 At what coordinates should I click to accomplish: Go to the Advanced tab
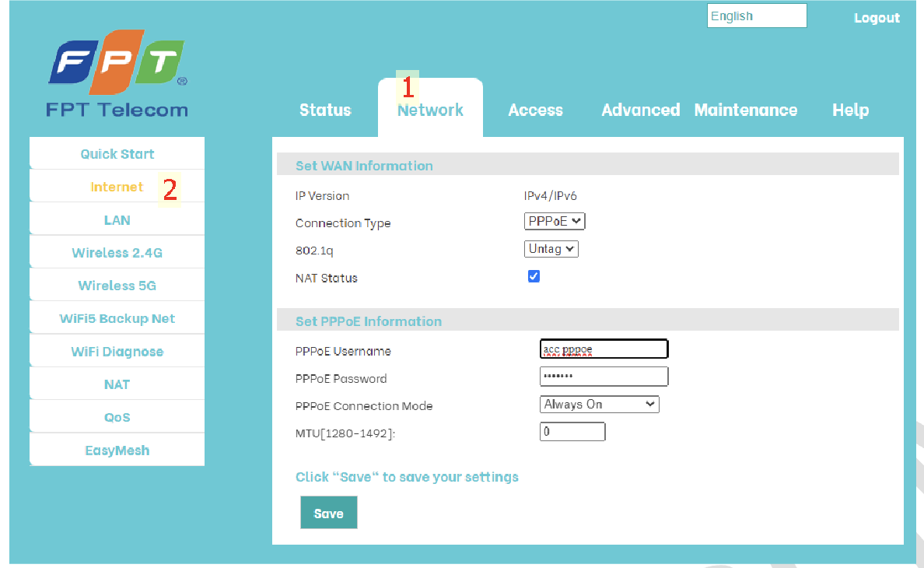pos(640,110)
